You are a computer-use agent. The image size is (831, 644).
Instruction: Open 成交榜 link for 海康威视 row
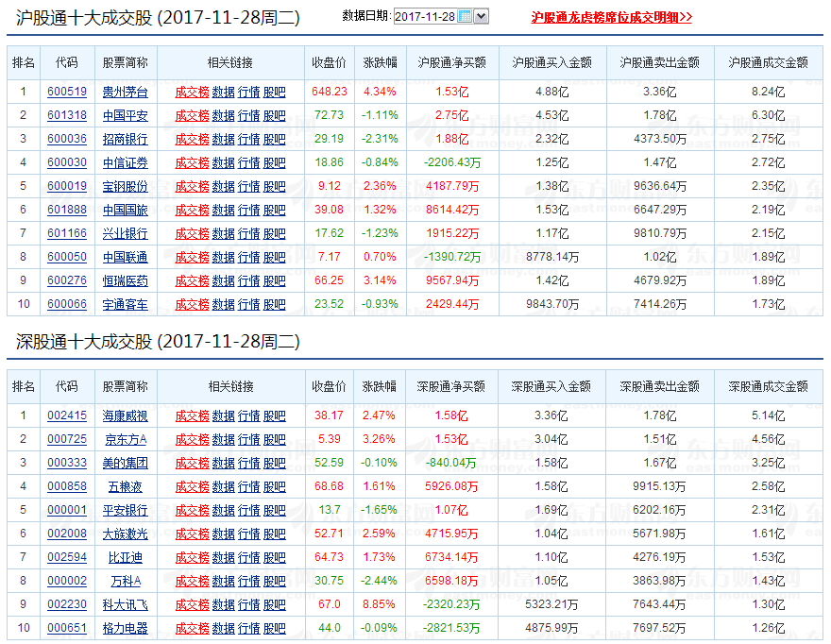pyautogui.click(x=192, y=415)
